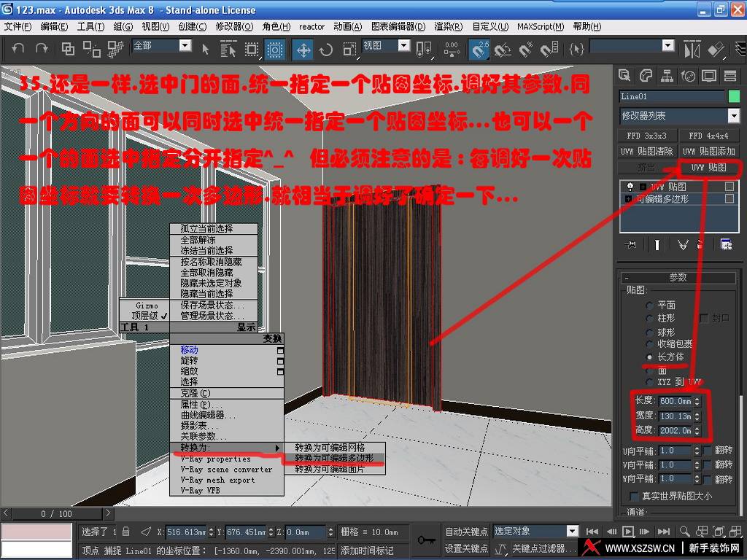
Task: Open the 渲染(R) menu
Action: tap(449, 27)
